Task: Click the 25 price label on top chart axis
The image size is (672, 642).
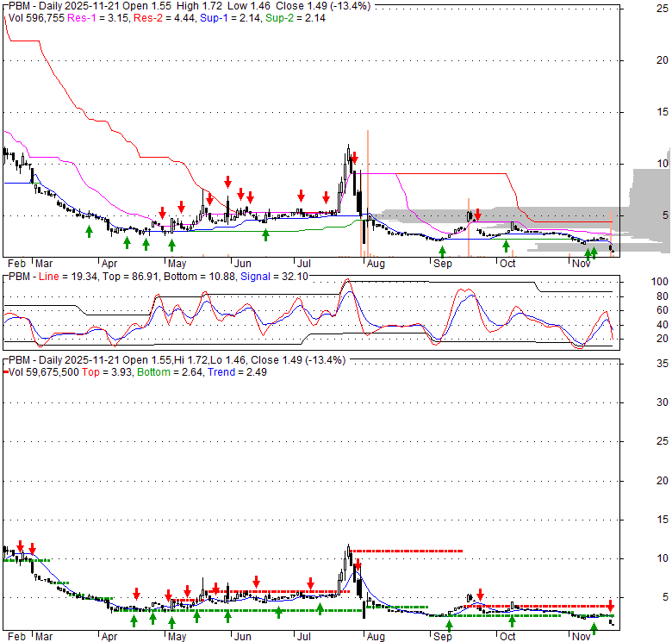Action: pyautogui.click(x=663, y=8)
